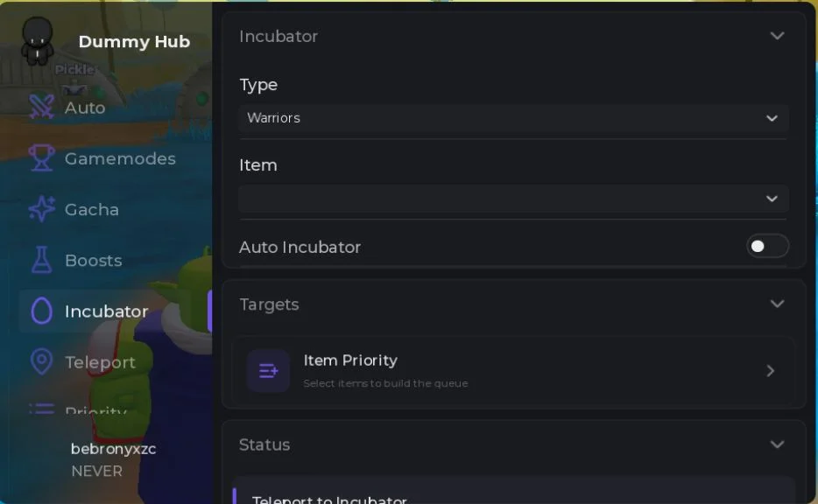The width and height of the screenshot is (818, 504).
Task: Click the Dummy Hub avatar logo
Action: click(x=37, y=41)
